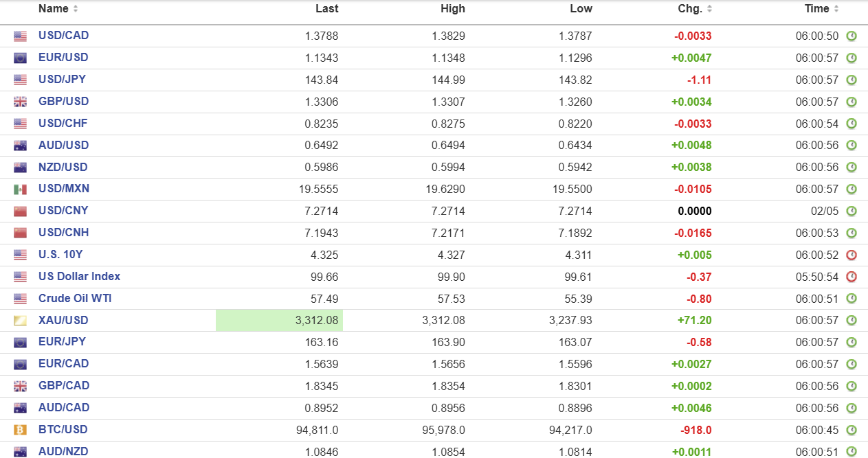Open the AUD/NZD pair link
868x458 pixels.
[x=63, y=451]
